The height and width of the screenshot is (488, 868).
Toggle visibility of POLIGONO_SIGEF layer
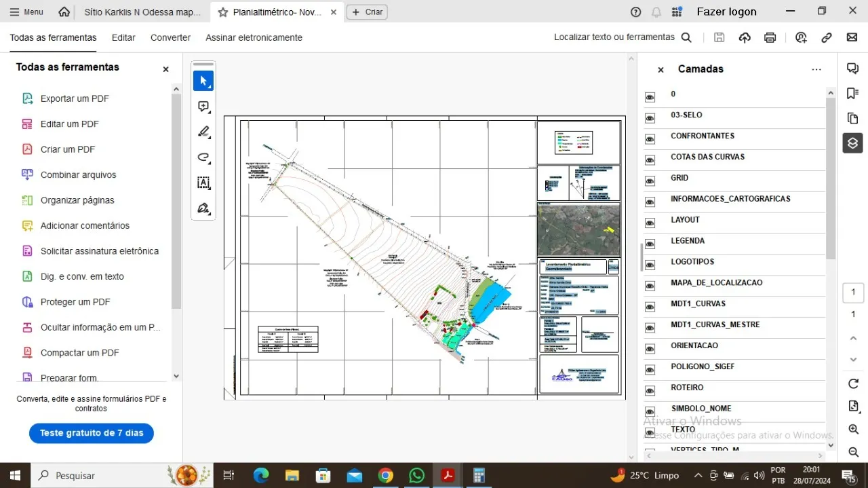[650, 370]
